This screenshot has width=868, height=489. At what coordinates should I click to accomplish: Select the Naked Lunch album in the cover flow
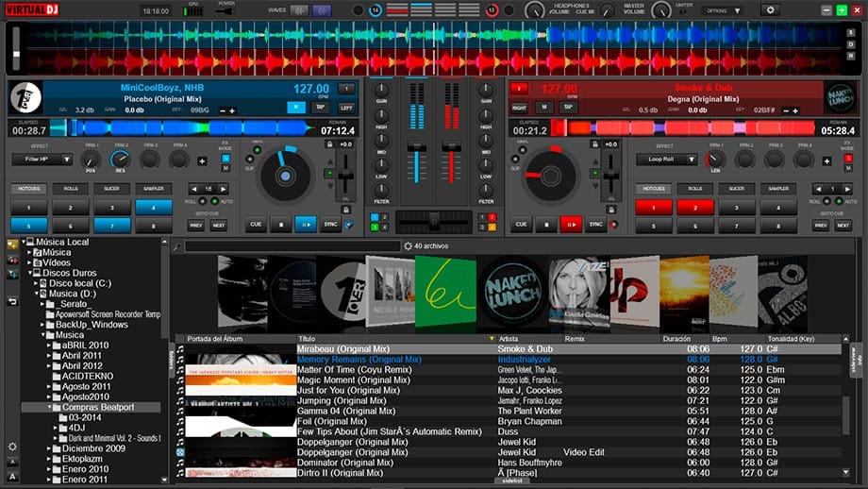pos(512,294)
